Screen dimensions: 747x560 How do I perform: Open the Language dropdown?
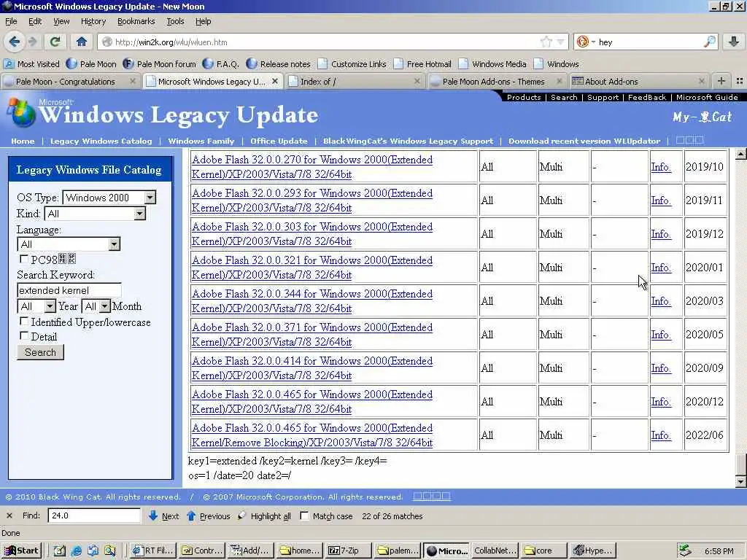tap(69, 244)
